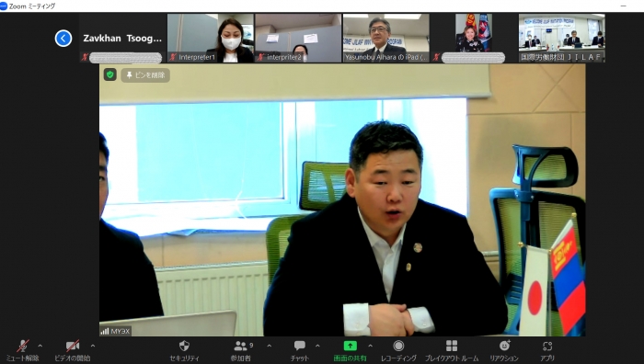The image size is (644, 364).
Task: Start レコーディング recording
Action: click(x=398, y=351)
